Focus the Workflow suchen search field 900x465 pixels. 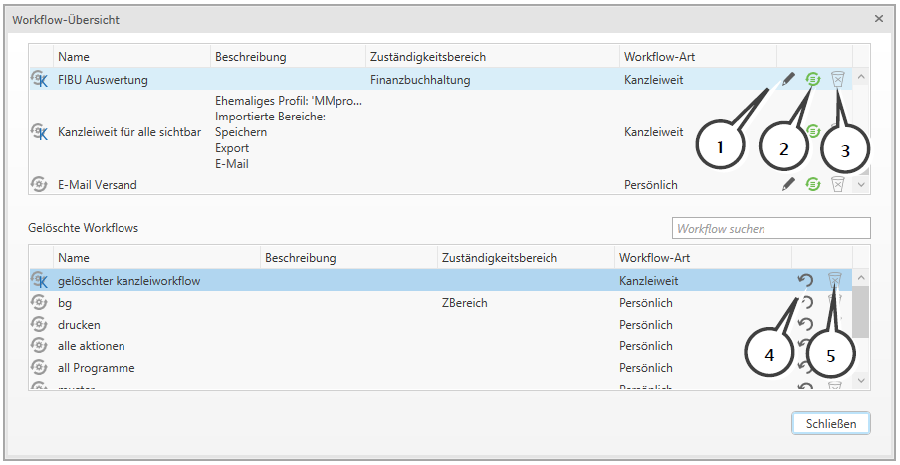[x=770, y=229]
